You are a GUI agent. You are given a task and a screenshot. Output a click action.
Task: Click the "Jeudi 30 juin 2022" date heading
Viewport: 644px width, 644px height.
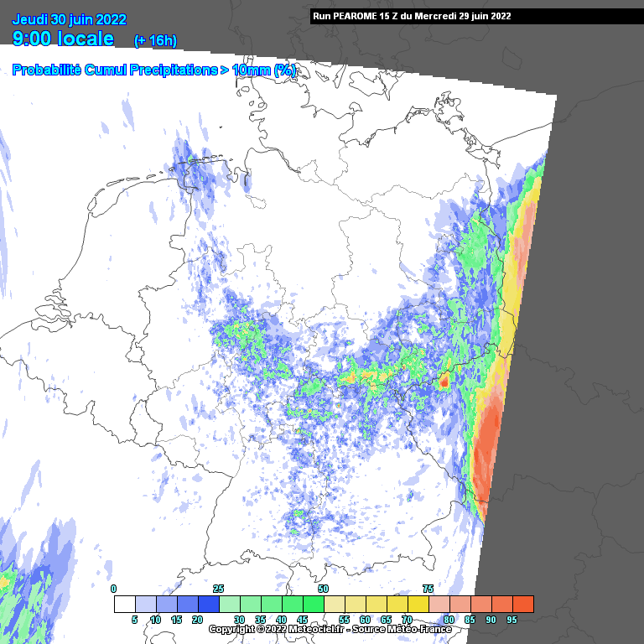coord(70,20)
